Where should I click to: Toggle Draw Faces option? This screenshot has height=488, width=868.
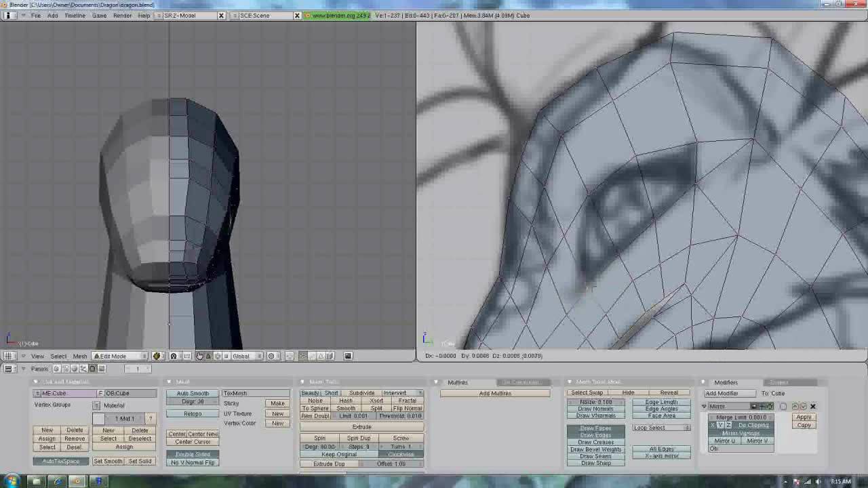595,428
